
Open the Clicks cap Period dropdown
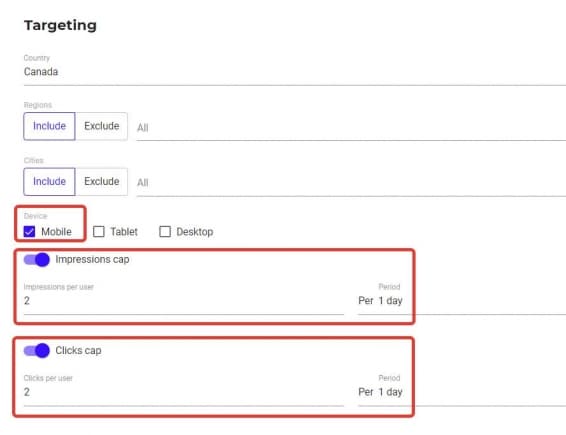tap(462, 392)
